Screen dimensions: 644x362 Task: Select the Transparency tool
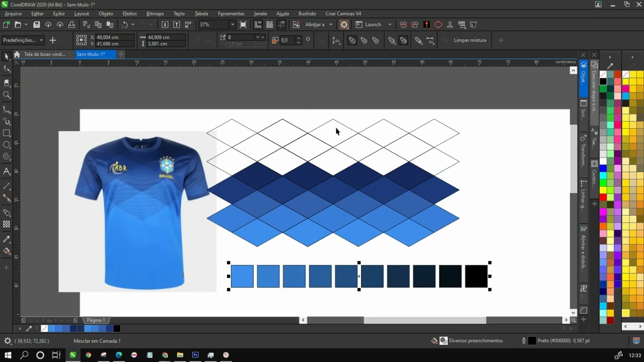pyautogui.click(x=7, y=224)
